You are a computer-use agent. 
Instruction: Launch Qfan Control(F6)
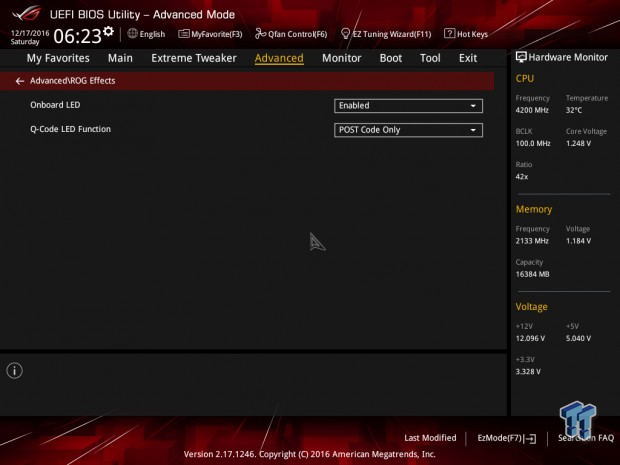(x=291, y=34)
